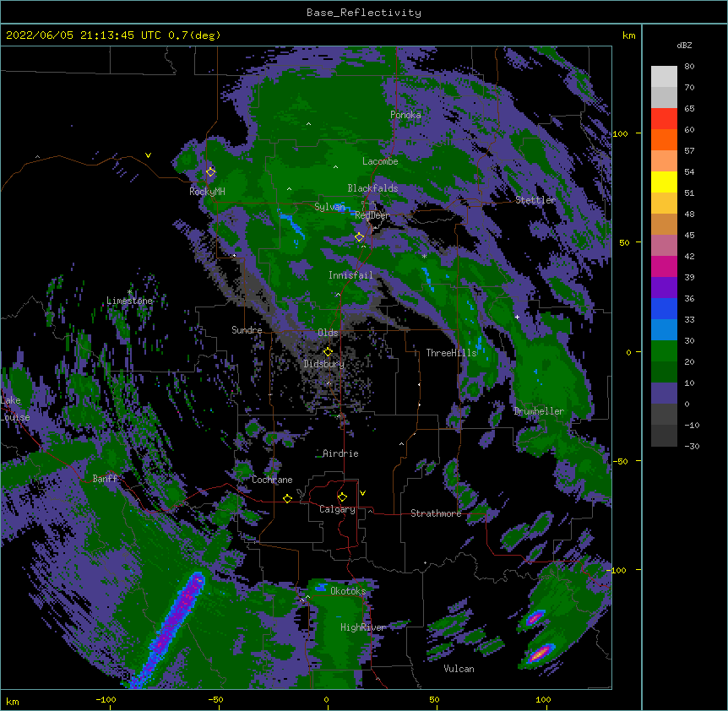The height and width of the screenshot is (711, 728).
Task: Click the Limestone label
Action: (x=129, y=301)
